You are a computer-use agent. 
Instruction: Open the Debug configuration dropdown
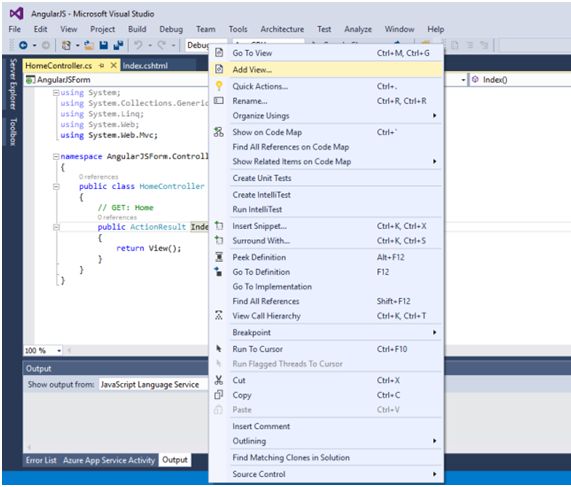coord(198,45)
